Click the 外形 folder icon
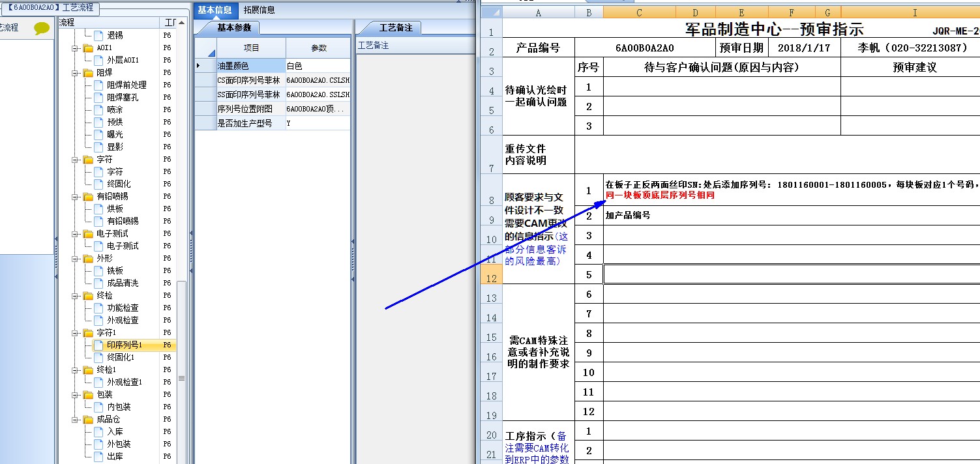Screen dimensions: 980x464 point(88,258)
